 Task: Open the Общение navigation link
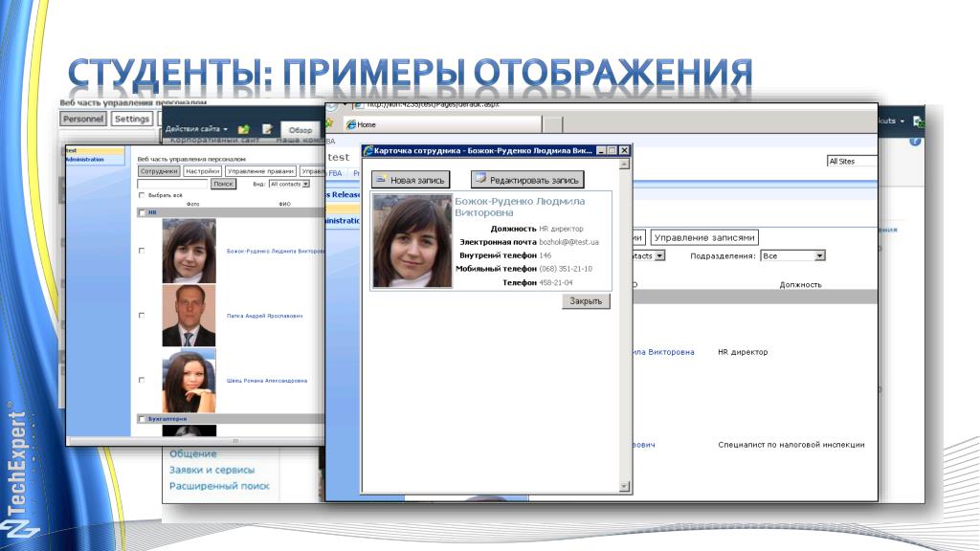point(193,453)
